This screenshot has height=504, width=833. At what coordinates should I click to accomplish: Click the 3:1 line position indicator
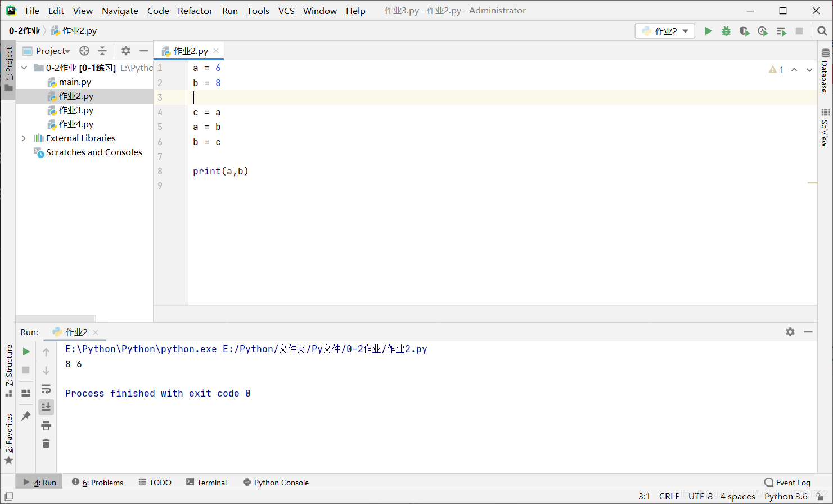click(644, 496)
